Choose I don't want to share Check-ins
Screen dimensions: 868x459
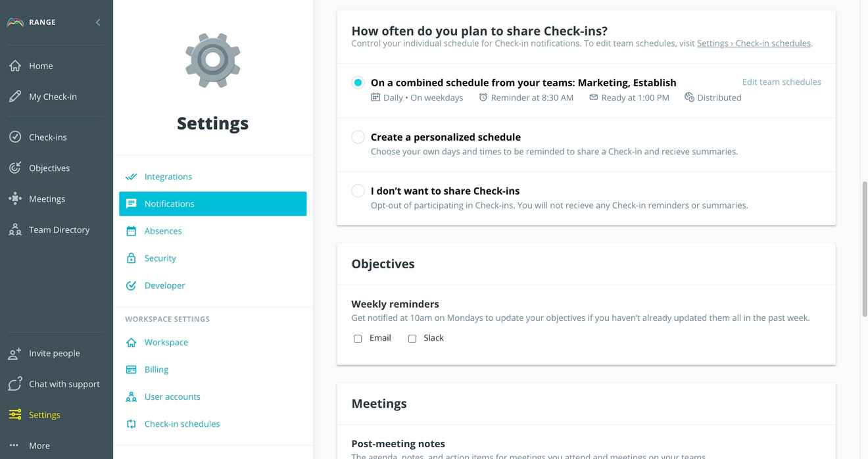click(x=358, y=191)
